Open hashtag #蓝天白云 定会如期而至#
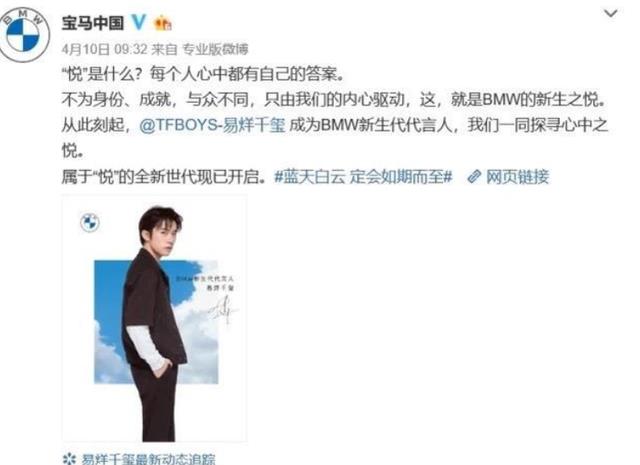Viewport: 640px width, 465px height. (x=363, y=177)
